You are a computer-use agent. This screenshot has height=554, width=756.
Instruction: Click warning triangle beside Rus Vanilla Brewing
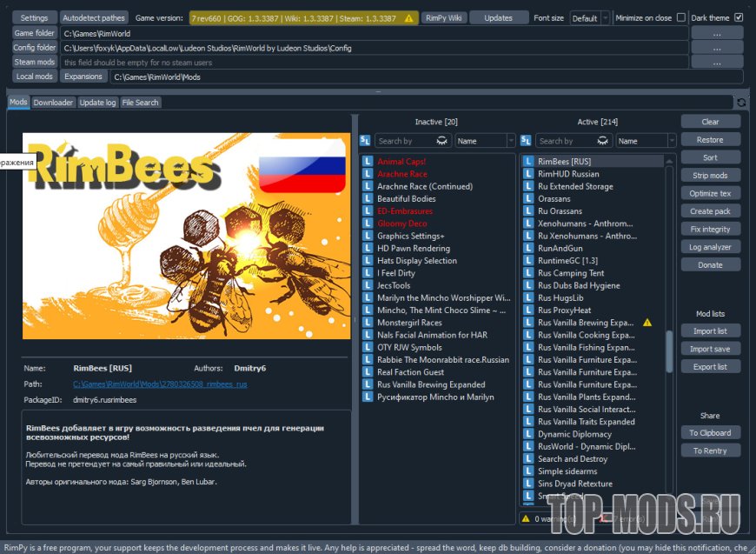tap(647, 323)
